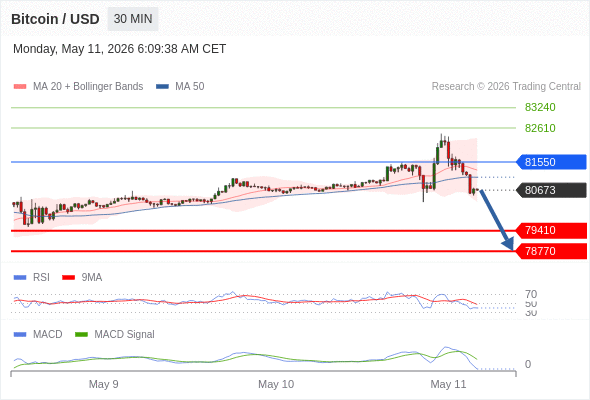Screen dimensions: 590x400
Task: Click the MACD Signal green legend swatch
Action: click(81, 335)
